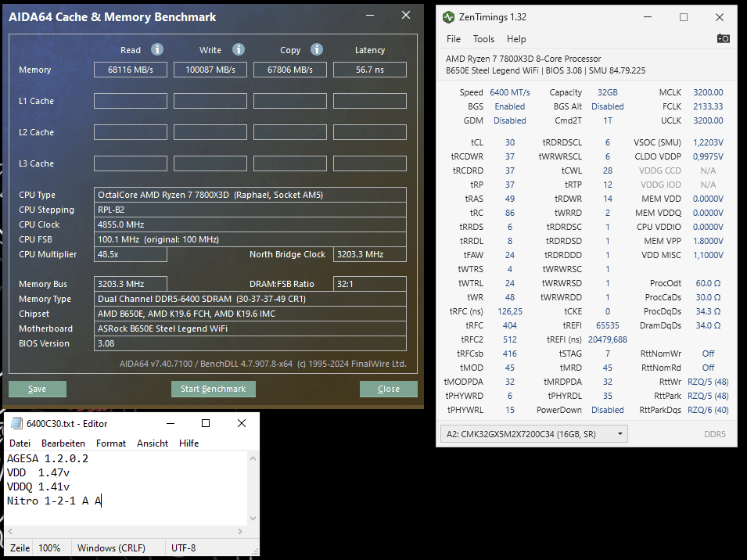The width and height of the screenshot is (747, 560).
Task: Open the Help menu in ZenTimings
Action: click(x=516, y=39)
